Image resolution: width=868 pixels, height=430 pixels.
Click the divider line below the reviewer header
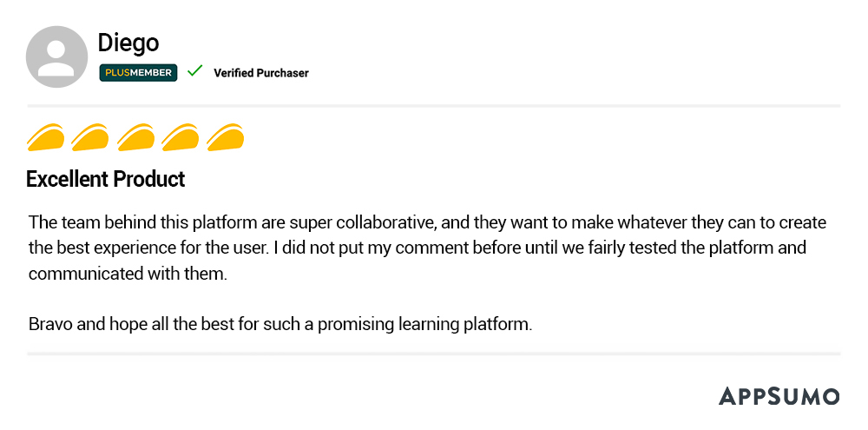click(x=434, y=106)
